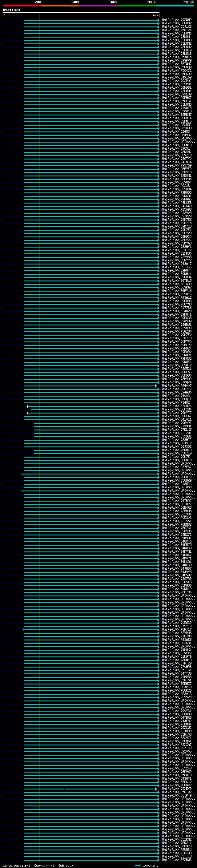Click the alignment bar for UniRef100_P94007

click(91, 386)
